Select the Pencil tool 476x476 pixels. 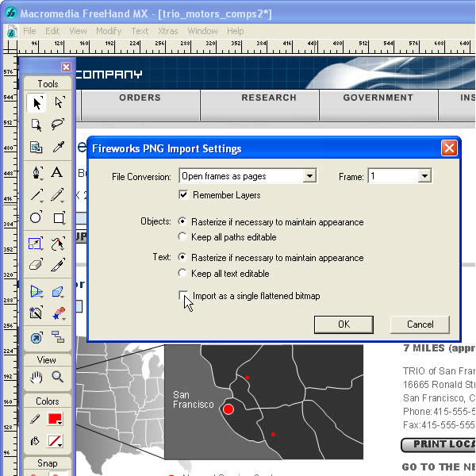coord(57,195)
